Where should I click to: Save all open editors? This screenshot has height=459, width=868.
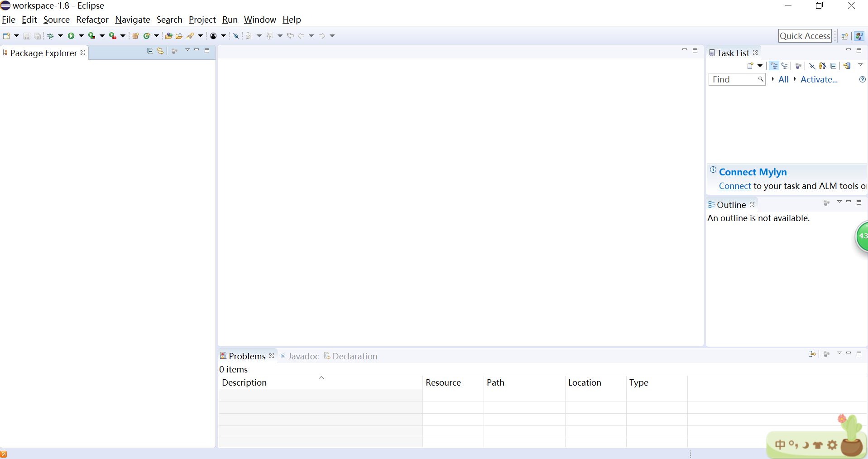(x=37, y=36)
